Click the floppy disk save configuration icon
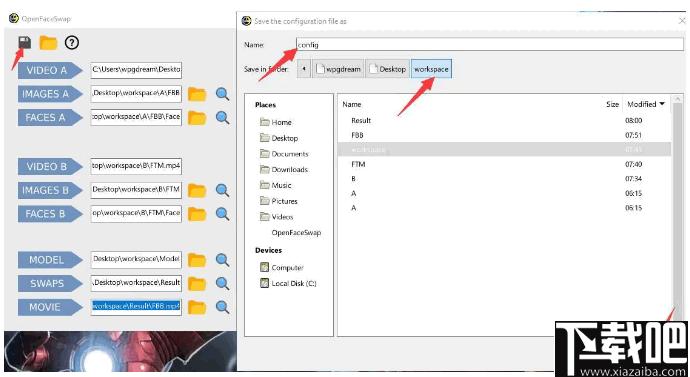This screenshot has width=690, height=377. pyautogui.click(x=25, y=43)
